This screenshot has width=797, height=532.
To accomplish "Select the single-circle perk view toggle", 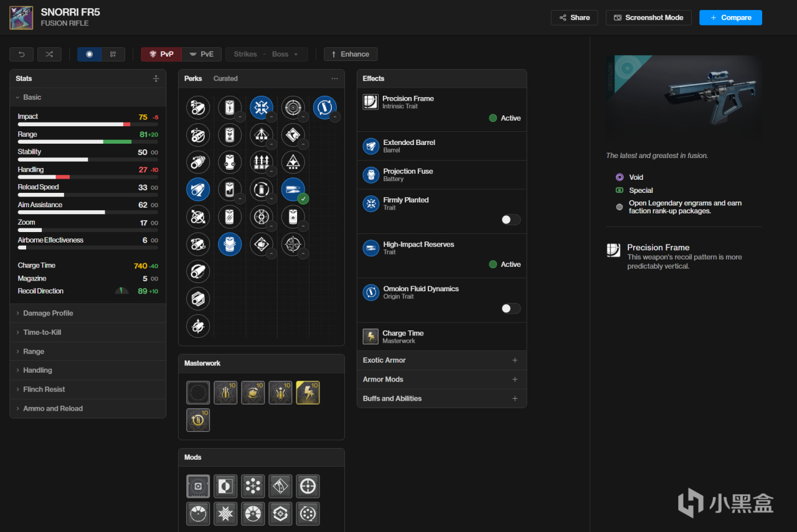I will point(89,54).
